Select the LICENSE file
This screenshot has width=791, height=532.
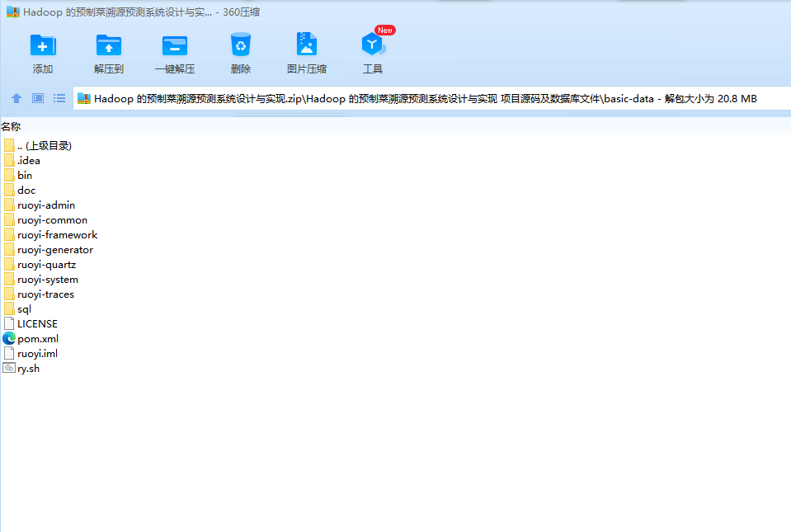[31, 324]
